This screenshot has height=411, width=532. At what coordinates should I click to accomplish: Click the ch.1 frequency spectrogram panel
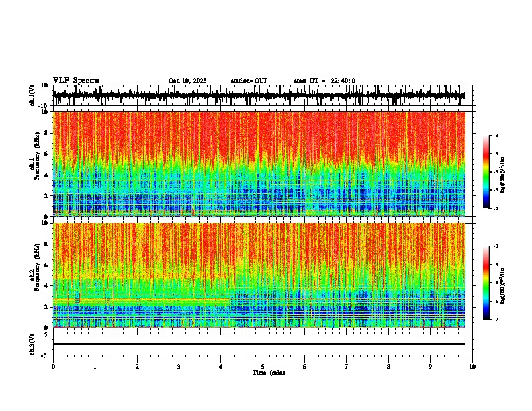point(259,164)
